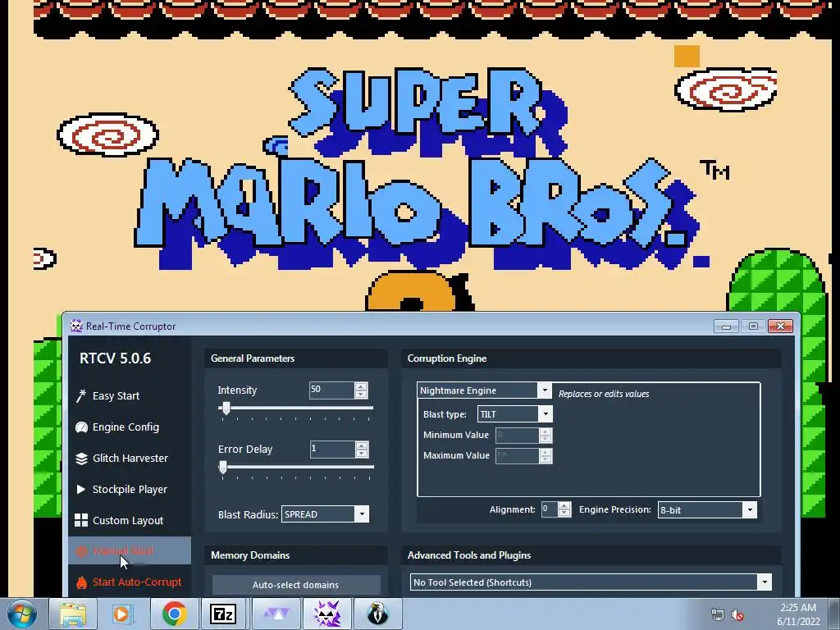Image resolution: width=840 pixels, height=630 pixels.
Task: Open the Engine Precision 8-bit dropdown
Action: click(707, 510)
